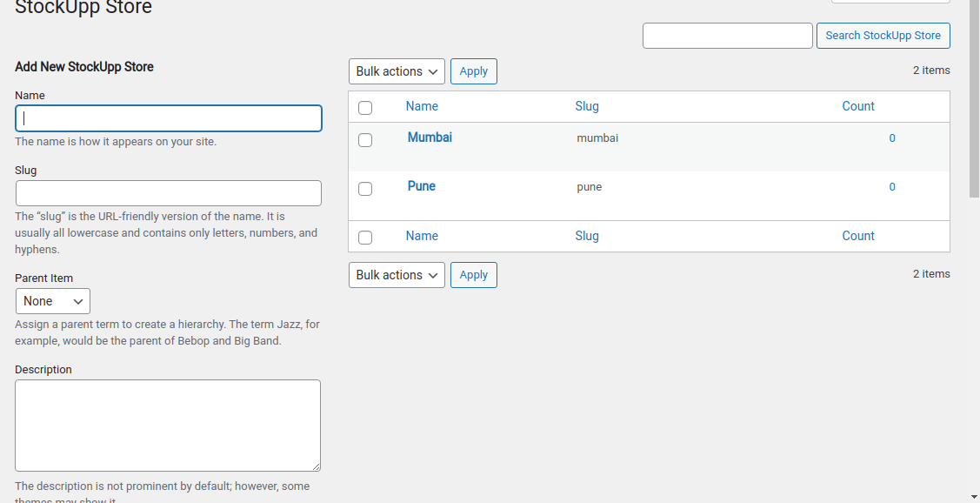Sort by the Name column header
980x503 pixels.
(x=422, y=106)
